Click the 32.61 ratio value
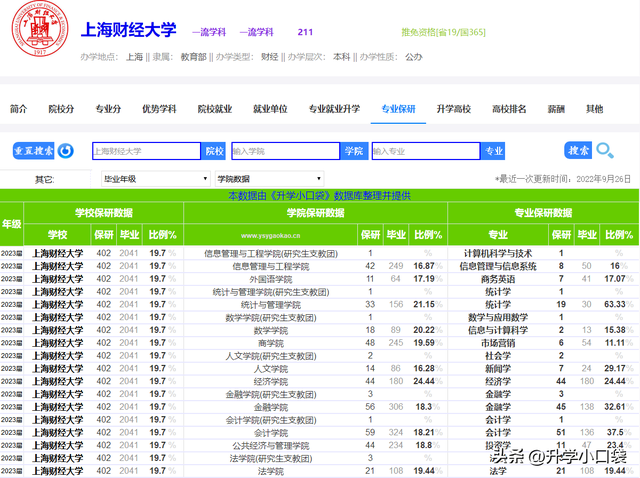The image size is (640, 478). (615, 407)
